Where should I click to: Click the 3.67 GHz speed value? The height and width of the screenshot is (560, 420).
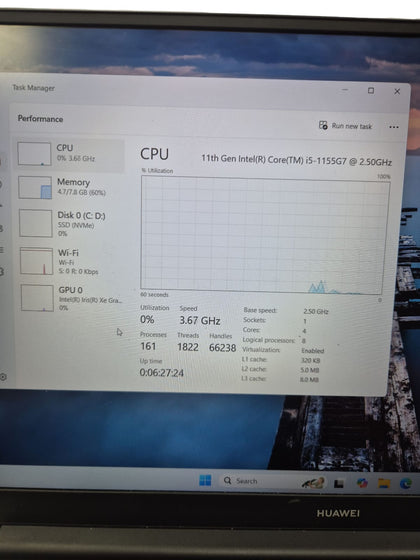pyautogui.click(x=200, y=320)
